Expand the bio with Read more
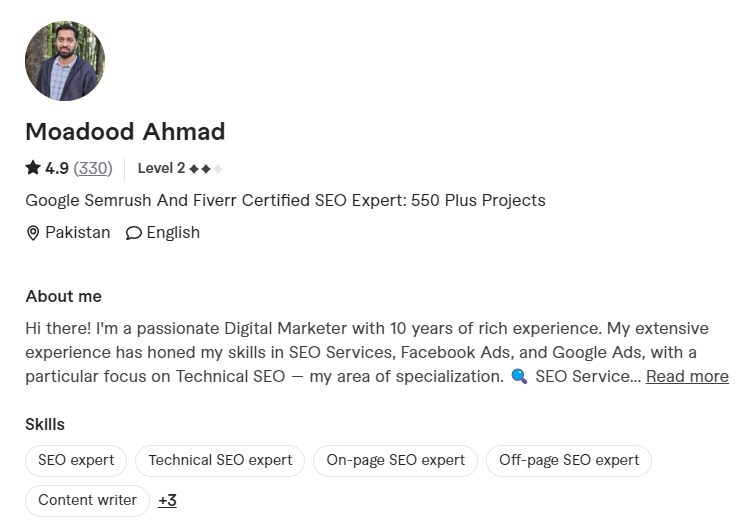This screenshot has width=751, height=520. [687, 377]
